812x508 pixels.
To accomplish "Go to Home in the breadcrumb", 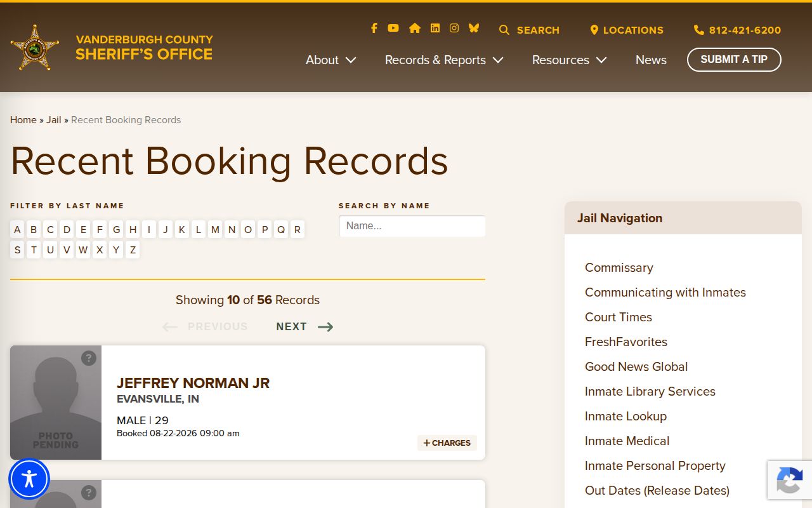I will [23, 120].
